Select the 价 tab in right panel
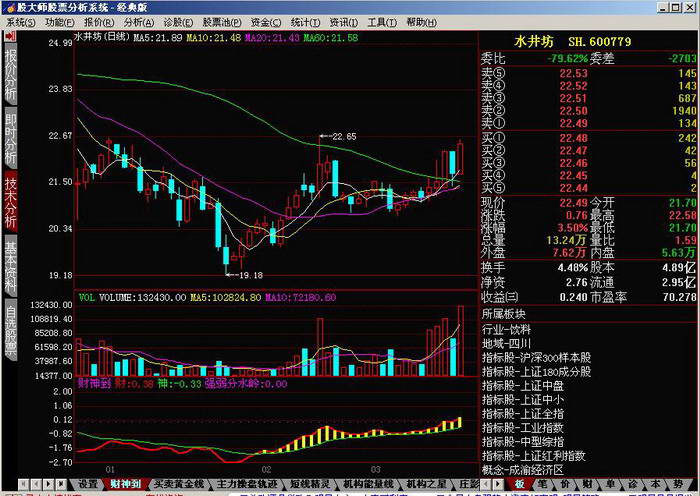Viewport: 700px width, 496px height. pos(565,483)
